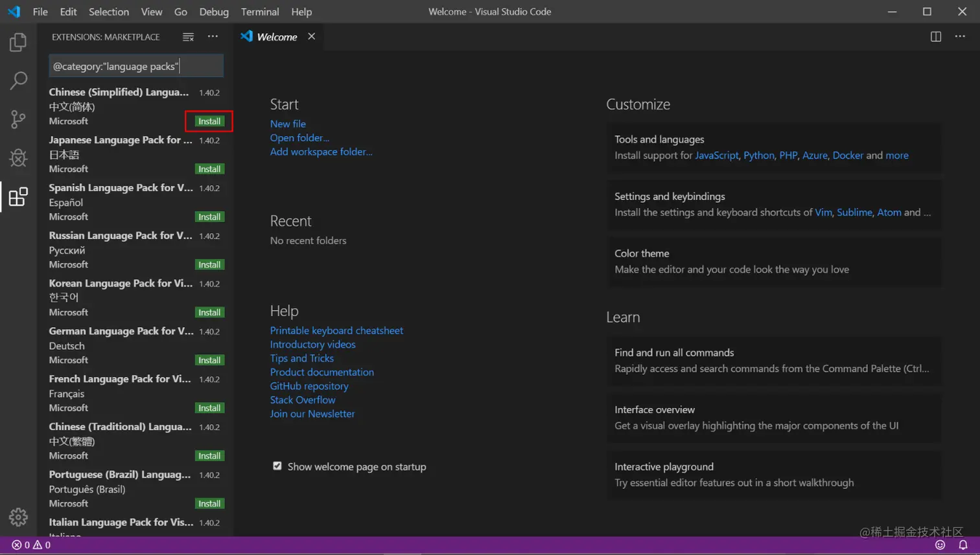Click the PHP language support link
This screenshot has height=555, width=980.
pos(788,155)
